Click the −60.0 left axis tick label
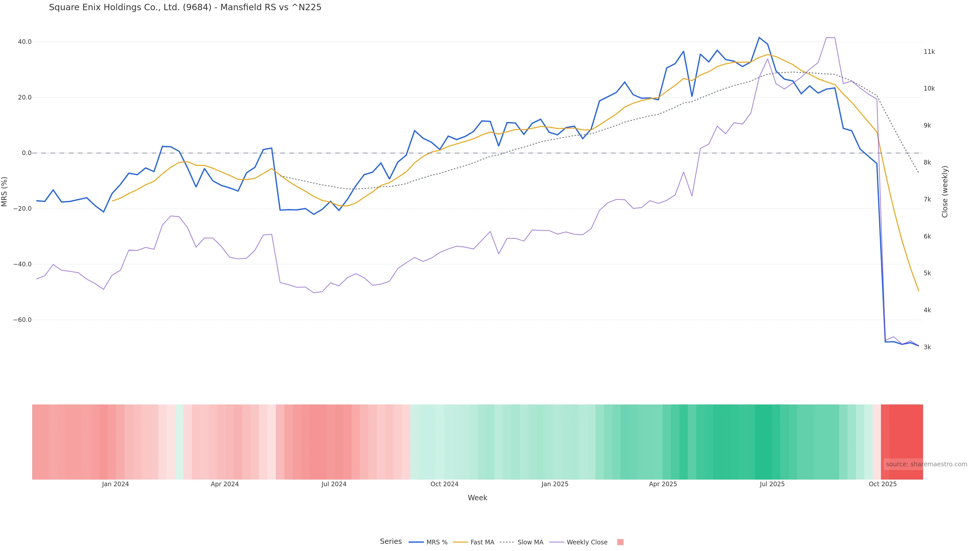The height and width of the screenshot is (551, 980). click(x=22, y=320)
